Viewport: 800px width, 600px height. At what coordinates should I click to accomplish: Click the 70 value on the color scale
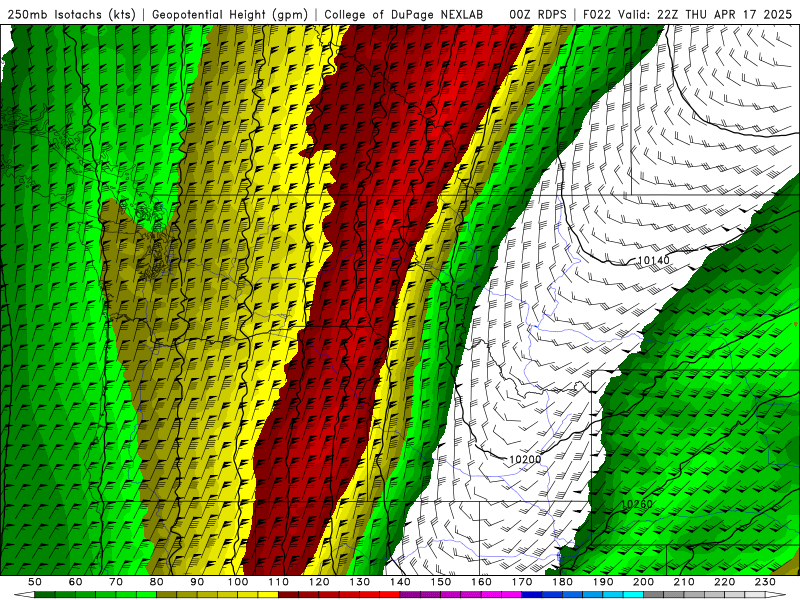pyautogui.click(x=116, y=582)
